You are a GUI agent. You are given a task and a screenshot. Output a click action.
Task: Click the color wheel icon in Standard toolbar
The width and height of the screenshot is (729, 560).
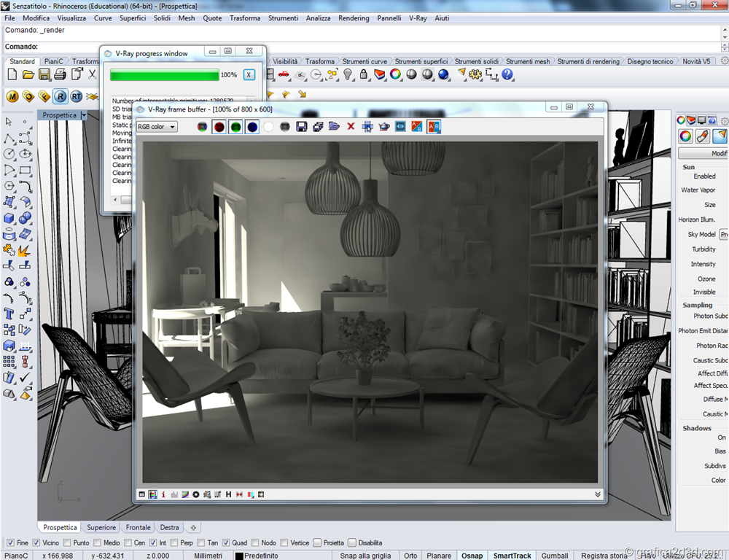395,74
